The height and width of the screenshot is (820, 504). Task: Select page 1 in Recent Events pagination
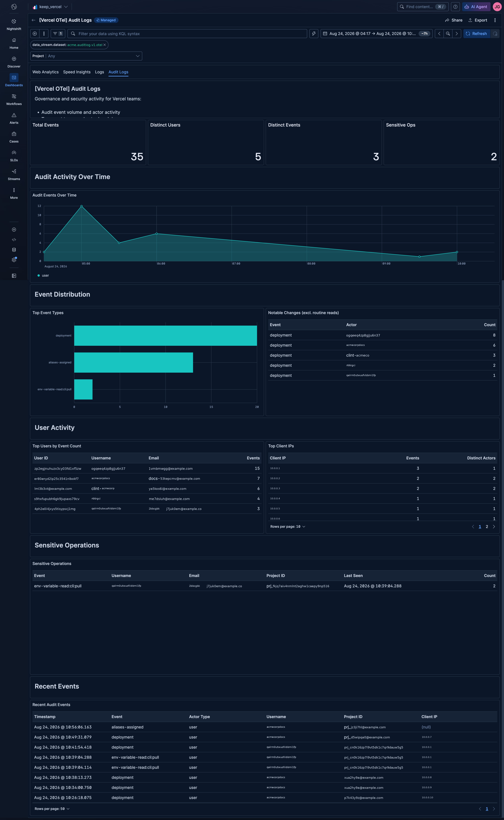click(487, 809)
